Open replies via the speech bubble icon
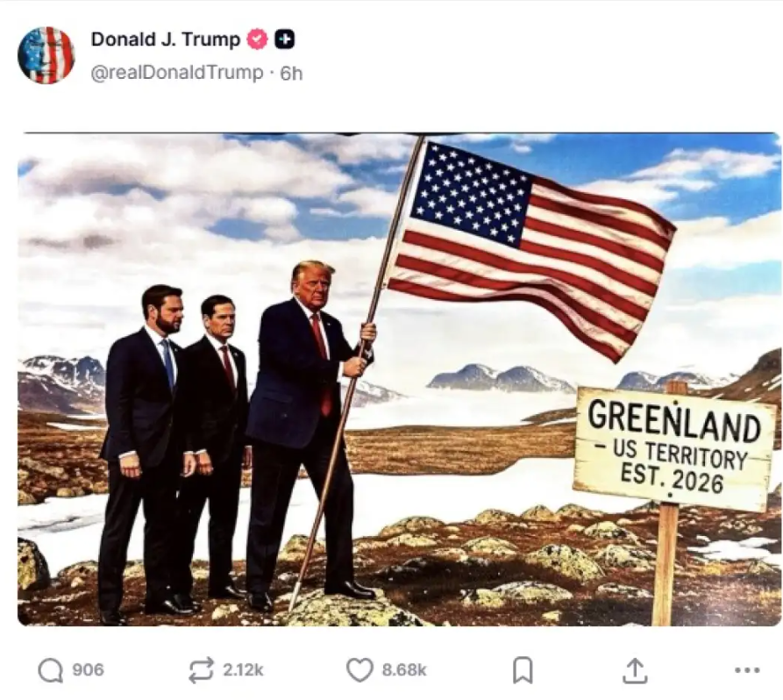 pyautogui.click(x=51, y=670)
